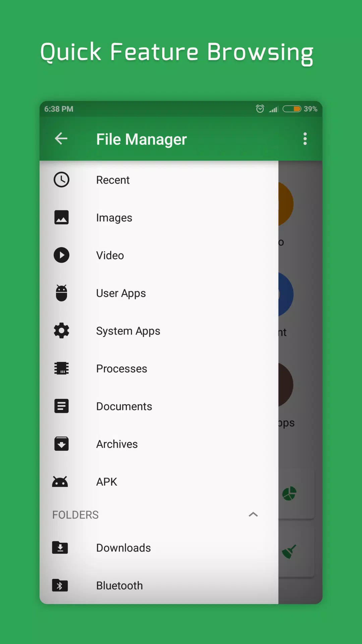
Task: Click the Processes chip icon
Action: pos(61,368)
